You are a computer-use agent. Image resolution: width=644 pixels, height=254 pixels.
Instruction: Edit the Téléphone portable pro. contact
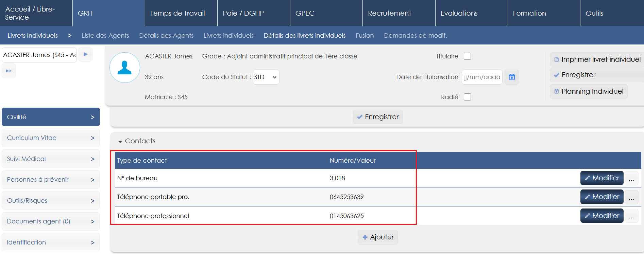click(601, 197)
